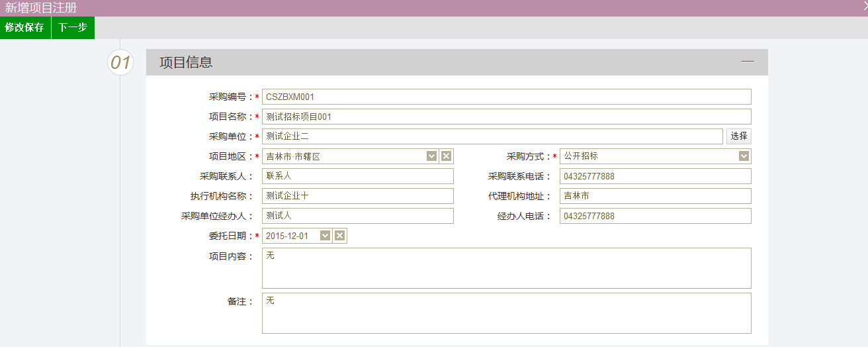Select the 采购单位 text field
This screenshot has height=347, width=868.
tap(492, 136)
